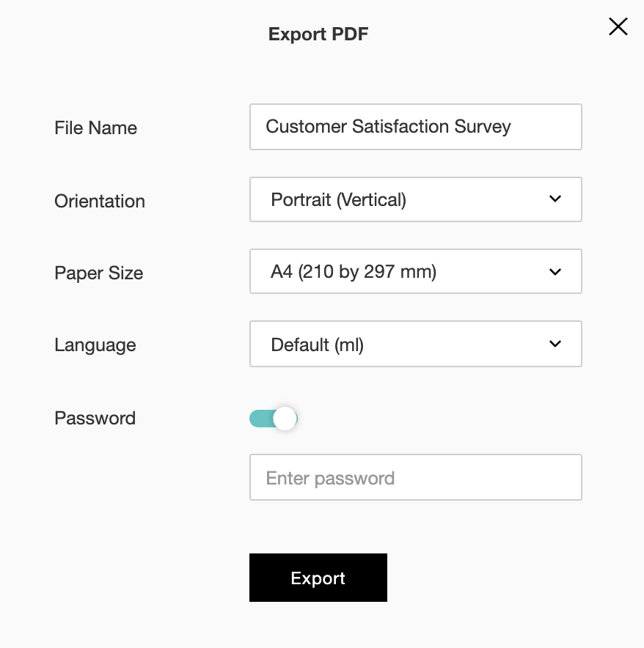Click the Export PDF dialog title

tap(318, 34)
